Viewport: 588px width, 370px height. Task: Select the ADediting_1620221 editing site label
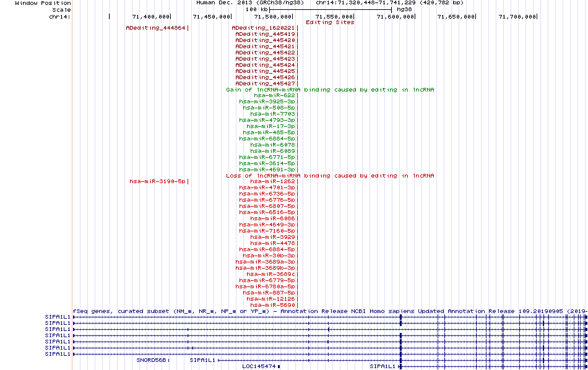263,28
